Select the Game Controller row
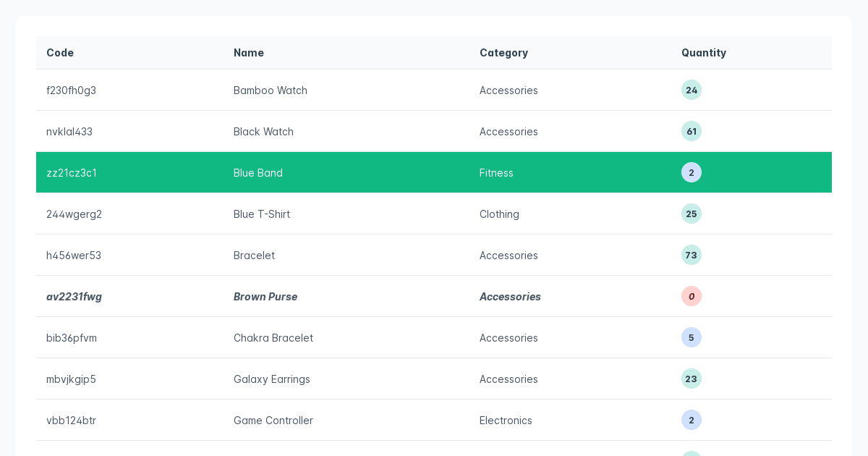This screenshot has width=868, height=456. 434,420
